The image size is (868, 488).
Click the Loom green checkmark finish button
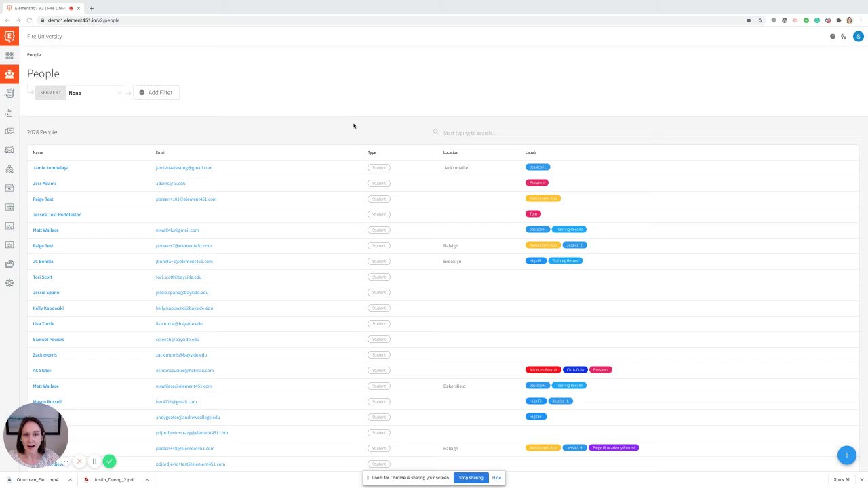[109, 461]
